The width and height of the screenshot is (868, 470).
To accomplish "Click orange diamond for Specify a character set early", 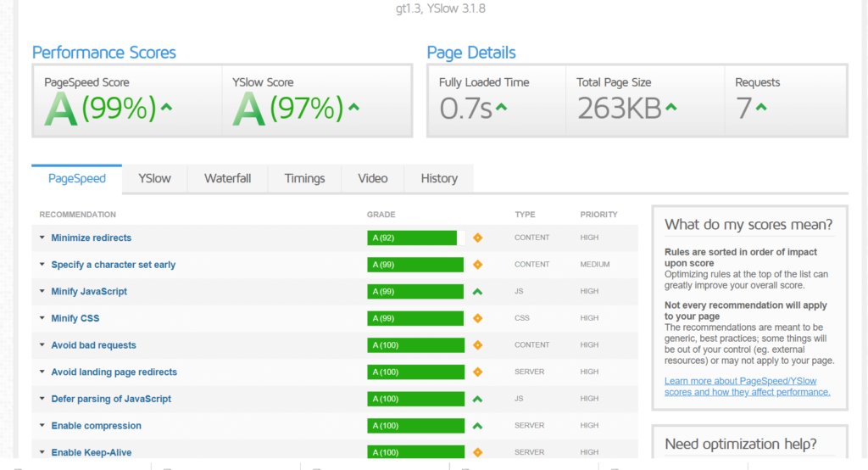I will 478,265.
